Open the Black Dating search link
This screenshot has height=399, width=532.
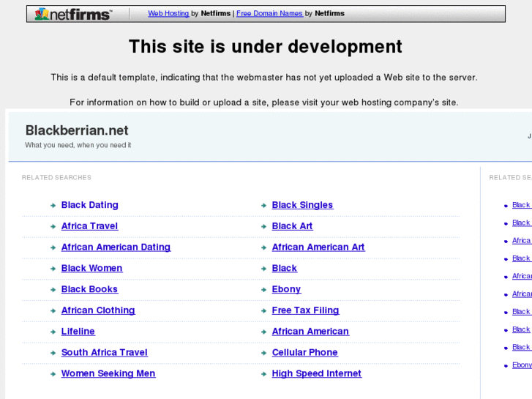(x=89, y=205)
